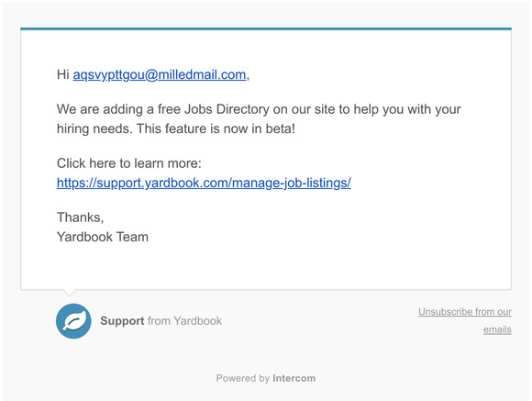Click the bold Intercom brand name
The height and width of the screenshot is (401, 532).
[x=294, y=378]
